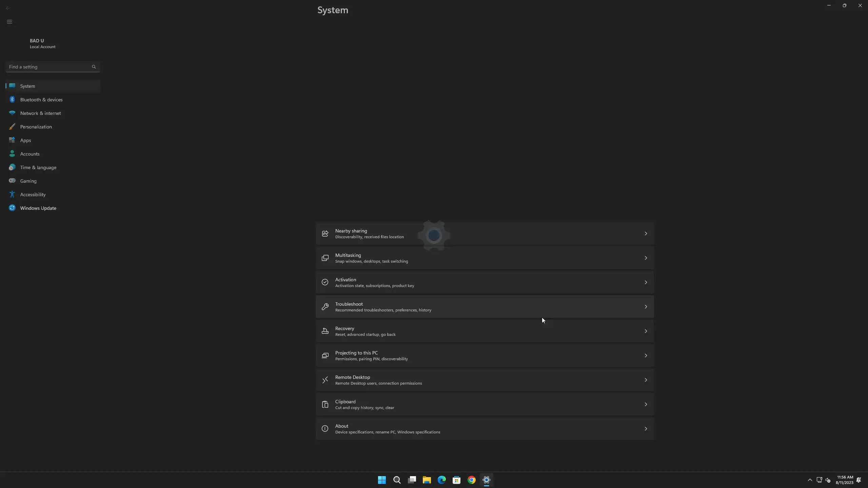
Task: Open File Explorer from the taskbar
Action: pyautogui.click(x=427, y=480)
